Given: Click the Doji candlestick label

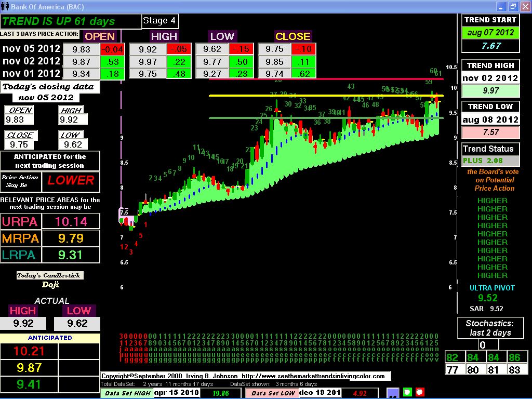Looking at the screenshot, I should (50, 284).
